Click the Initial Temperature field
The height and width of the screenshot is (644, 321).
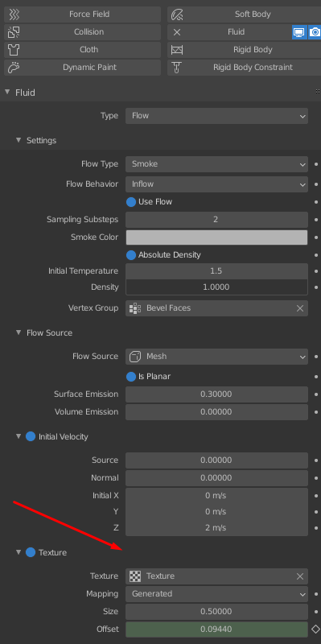click(x=216, y=271)
